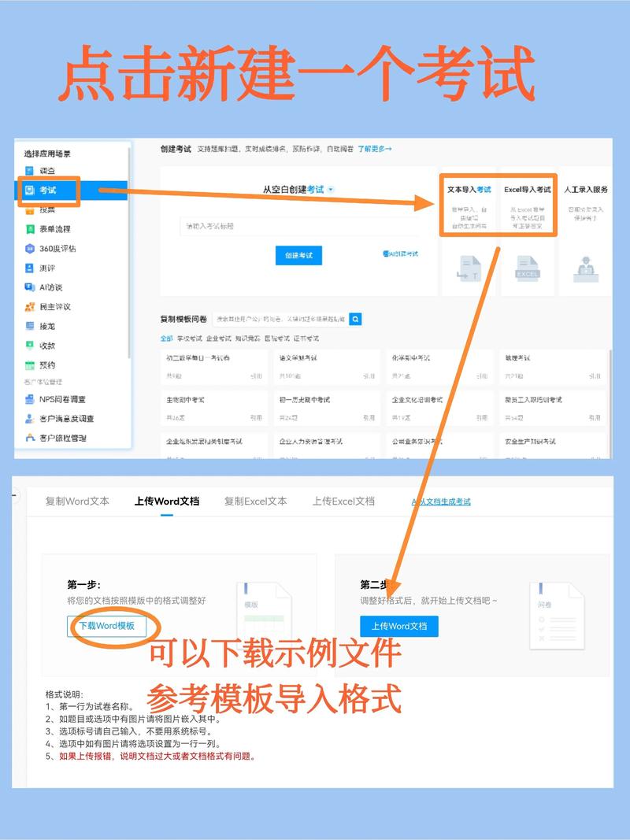Open the 了解更多 link

[375, 147]
